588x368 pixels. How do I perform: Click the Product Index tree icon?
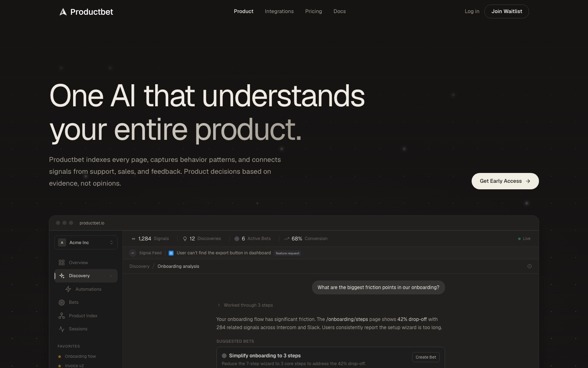click(x=62, y=316)
